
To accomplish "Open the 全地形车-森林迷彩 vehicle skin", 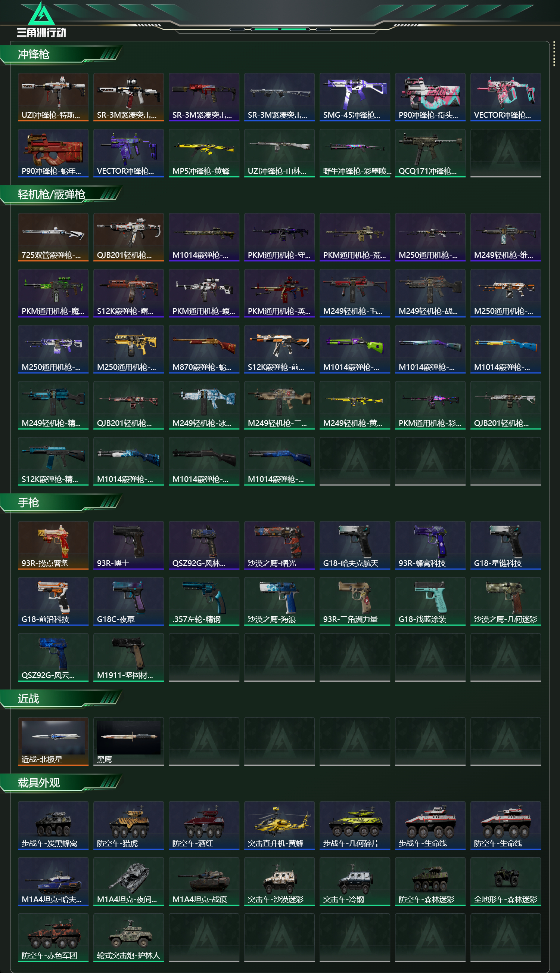I will coord(505,881).
